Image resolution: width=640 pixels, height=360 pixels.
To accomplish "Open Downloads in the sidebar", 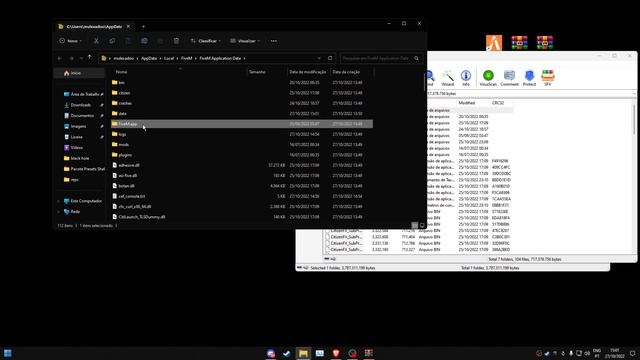I will click(x=80, y=105).
